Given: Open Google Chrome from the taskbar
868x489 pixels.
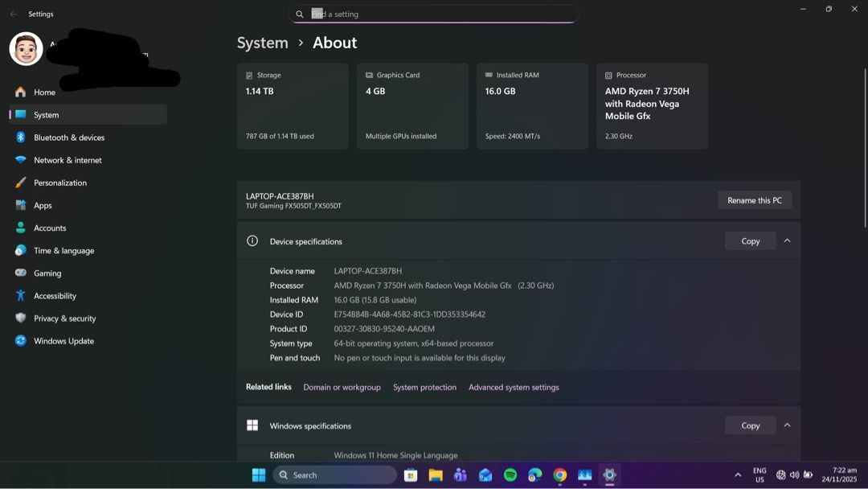Looking at the screenshot, I should [559, 475].
